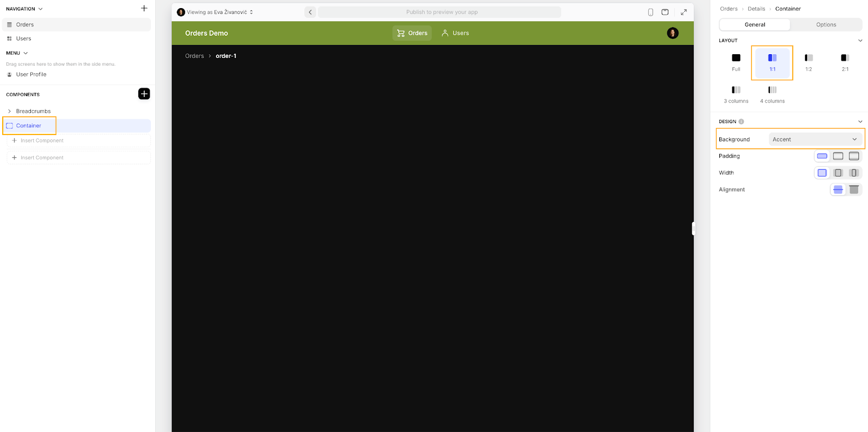Select the Full layout option
Screen dimensions: 868x432
click(736, 62)
